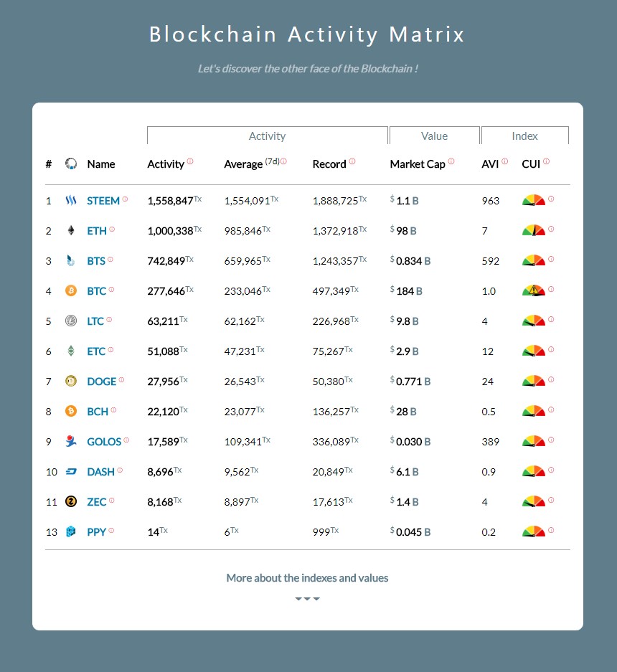The width and height of the screenshot is (617, 672).
Task: Click the Dogecoin logo icon
Action: (70, 382)
